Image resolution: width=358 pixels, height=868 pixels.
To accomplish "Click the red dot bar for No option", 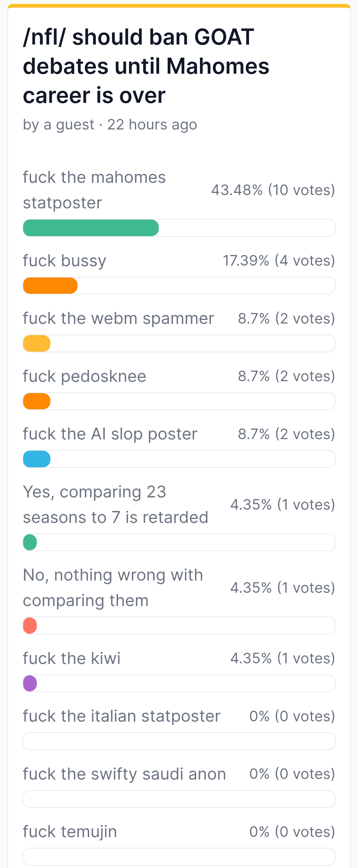I will 30,625.
